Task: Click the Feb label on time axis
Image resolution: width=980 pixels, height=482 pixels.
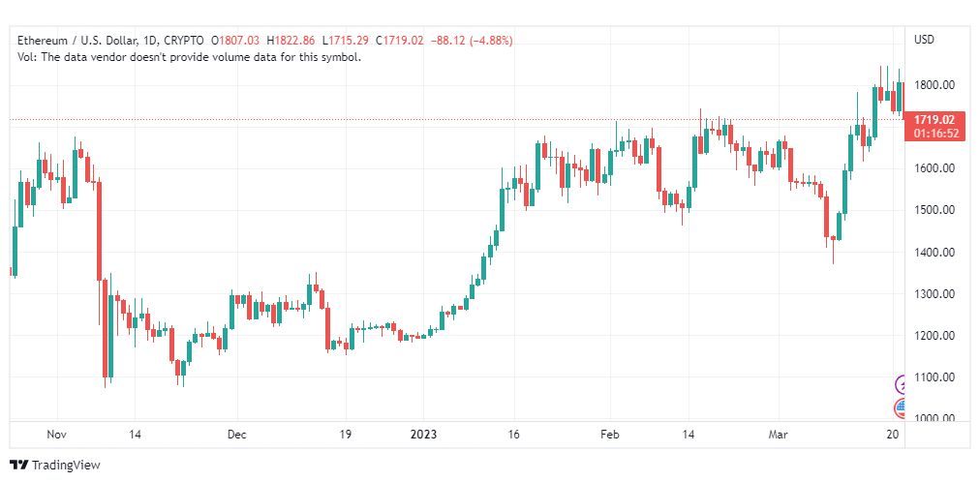Action: [x=609, y=434]
